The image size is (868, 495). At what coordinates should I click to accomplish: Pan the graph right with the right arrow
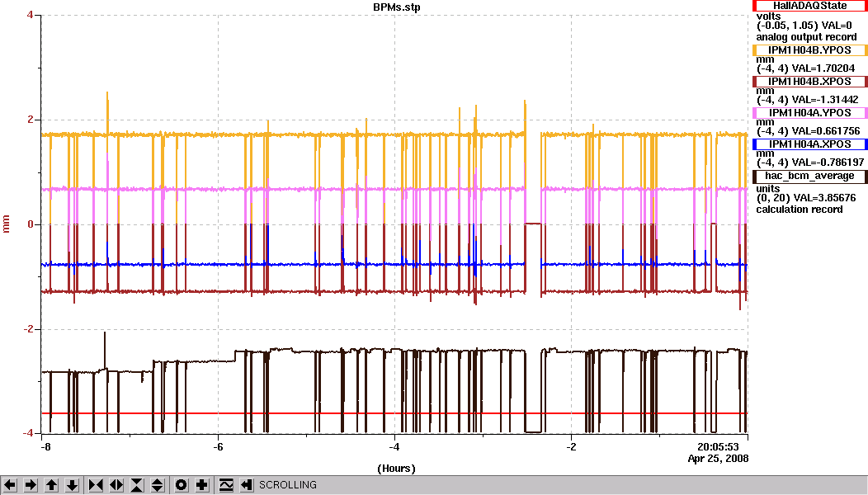[31, 485]
